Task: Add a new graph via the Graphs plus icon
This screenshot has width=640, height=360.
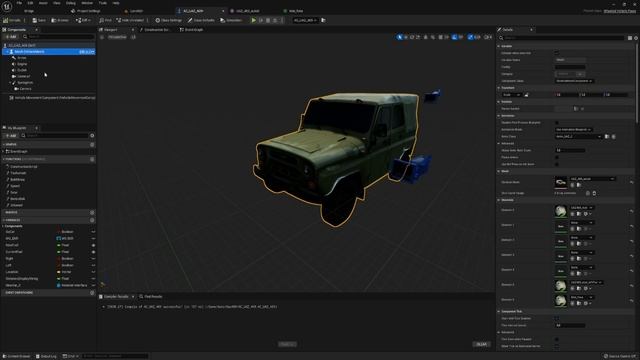Action: point(92,144)
